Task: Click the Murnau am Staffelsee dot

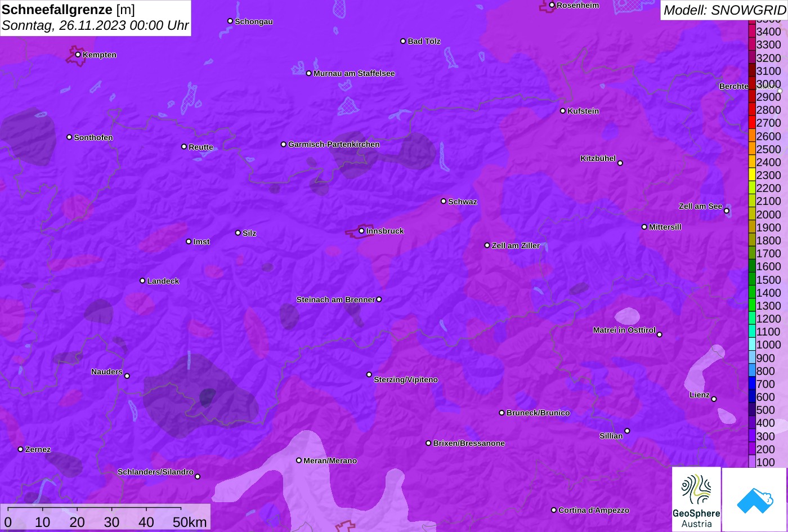Action: [308, 73]
